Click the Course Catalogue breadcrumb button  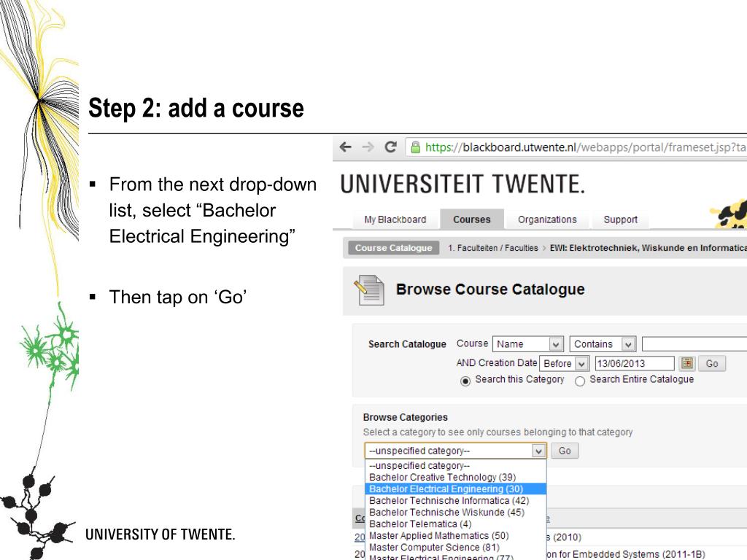(393, 248)
